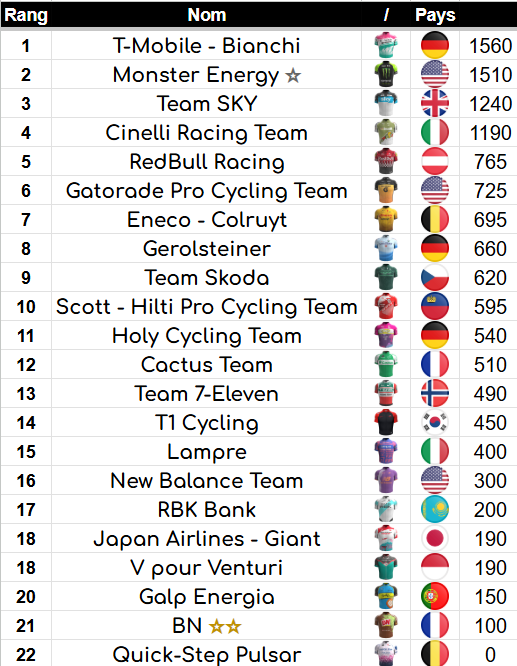The height and width of the screenshot is (666, 517).
Task: Click the Rang column header
Action: pyautogui.click(x=26, y=15)
